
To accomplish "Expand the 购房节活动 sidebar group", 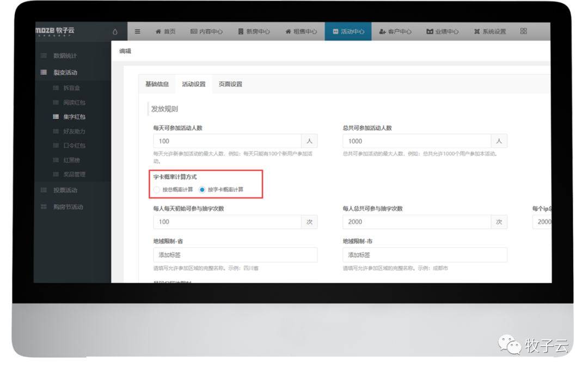I will (68, 207).
